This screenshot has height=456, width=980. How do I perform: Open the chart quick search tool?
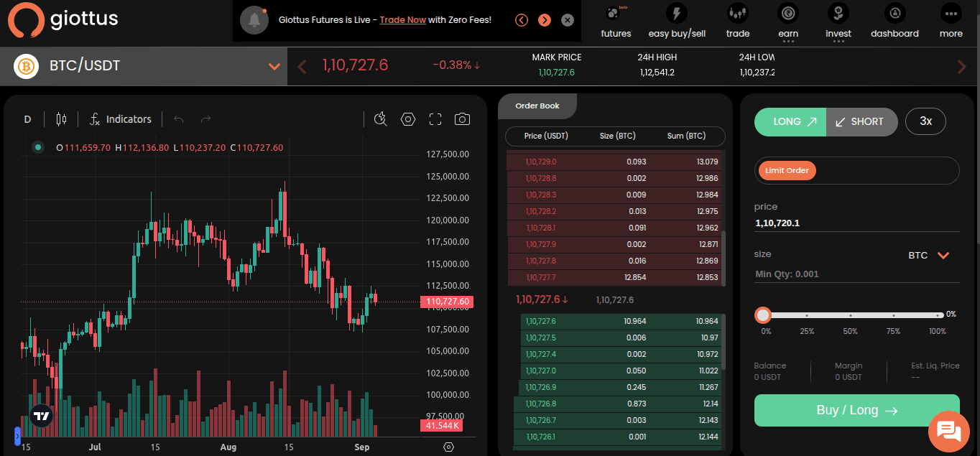coord(381,119)
